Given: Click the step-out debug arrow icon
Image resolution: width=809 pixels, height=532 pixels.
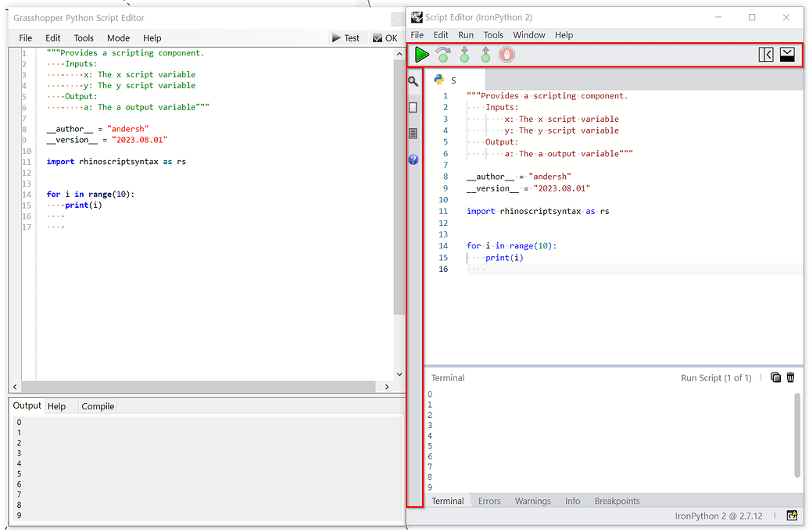Looking at the screenshot, I should click(x=485, y=55).
